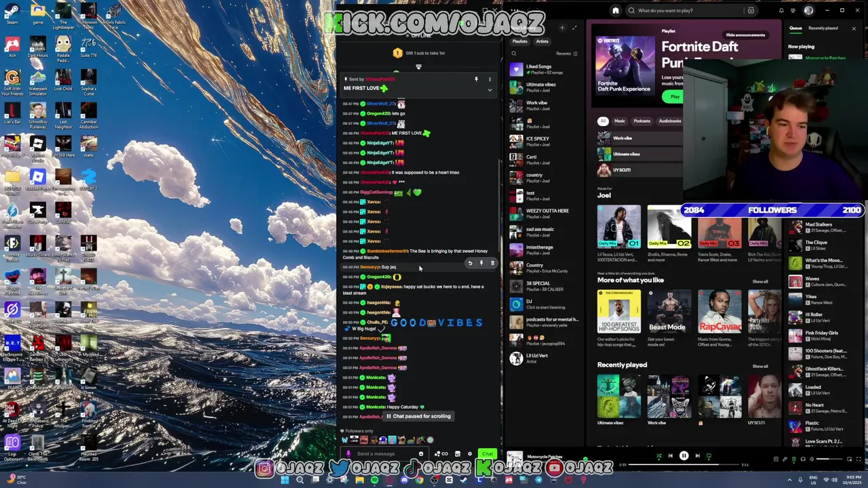Switch to the Queue tab
Viewport: 868px width, 488px height.
click(x=795, y=28)
